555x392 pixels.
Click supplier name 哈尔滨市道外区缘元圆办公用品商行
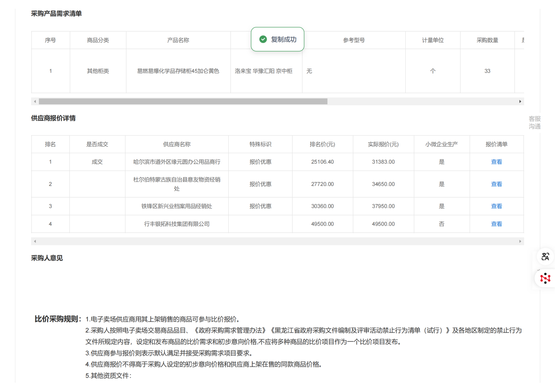[x=177, y=162]
